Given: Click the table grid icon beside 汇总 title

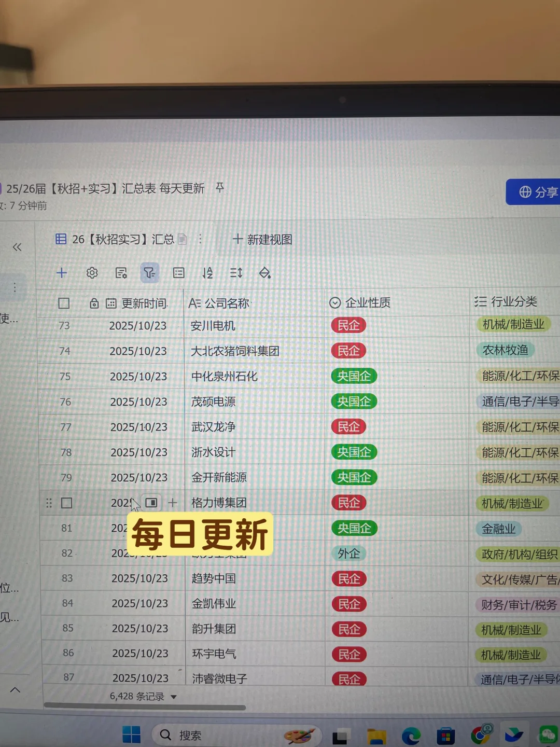Looking at the screenshot, I should pos(61,239).
